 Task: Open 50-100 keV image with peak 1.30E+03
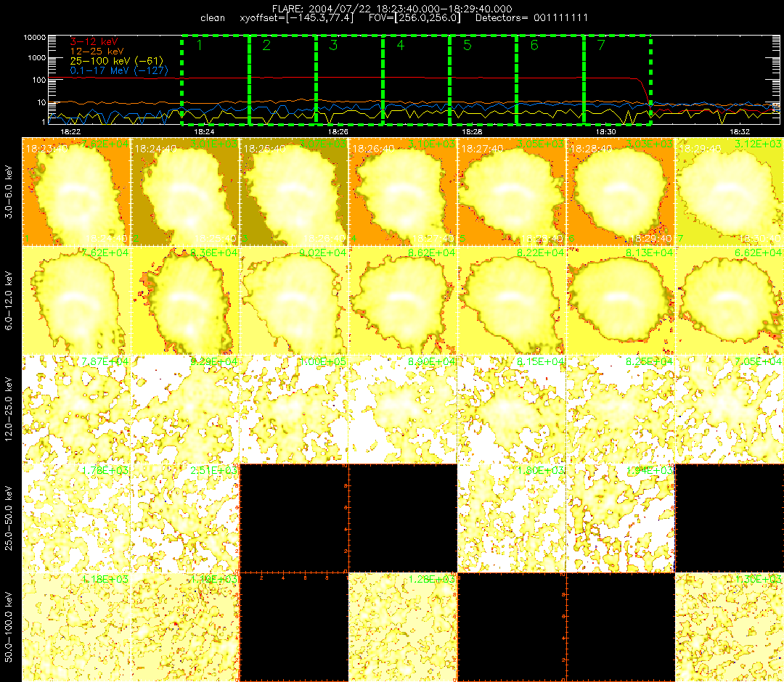[730, 628]
